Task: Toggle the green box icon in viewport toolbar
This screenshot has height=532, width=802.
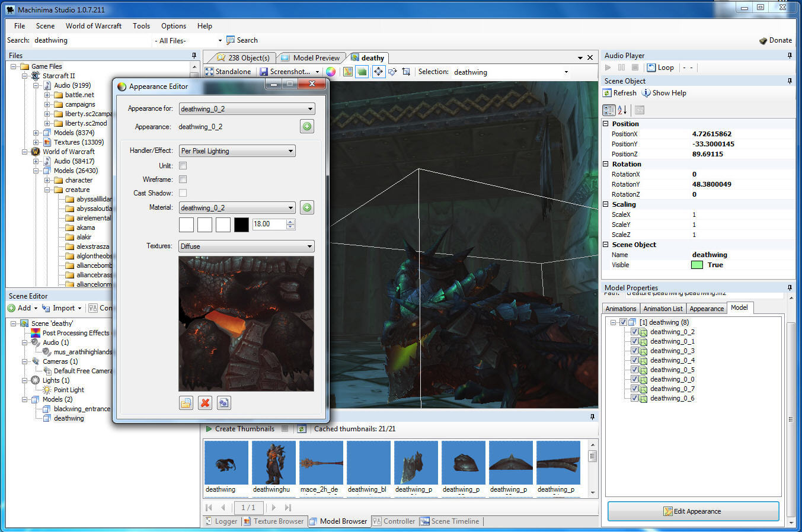Action: tap(362, 72)
